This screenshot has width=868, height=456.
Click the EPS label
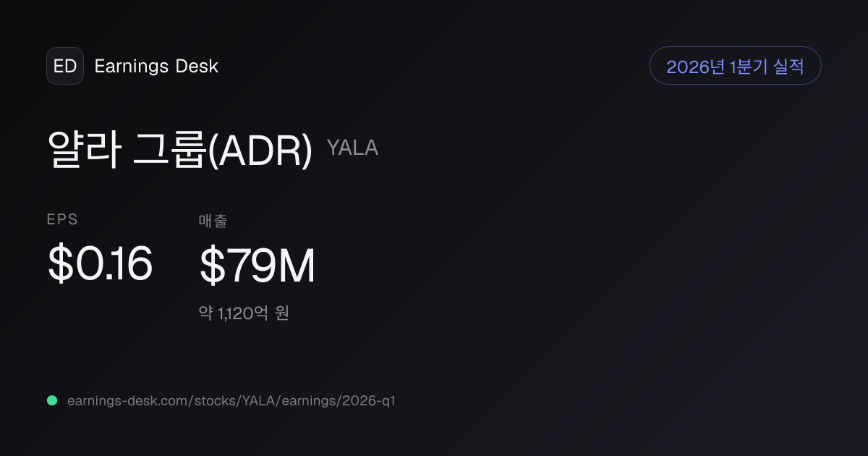point(62,220)
